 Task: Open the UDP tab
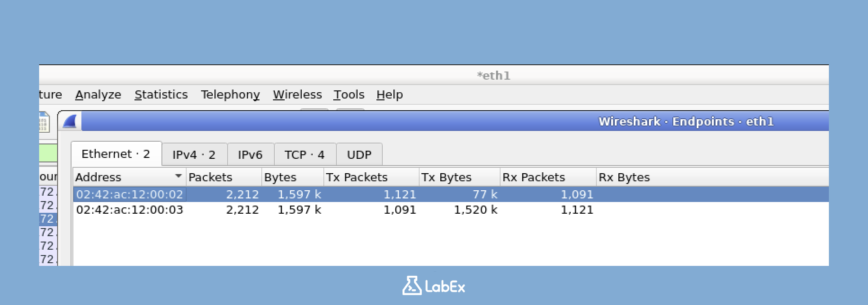click(359, 154)
